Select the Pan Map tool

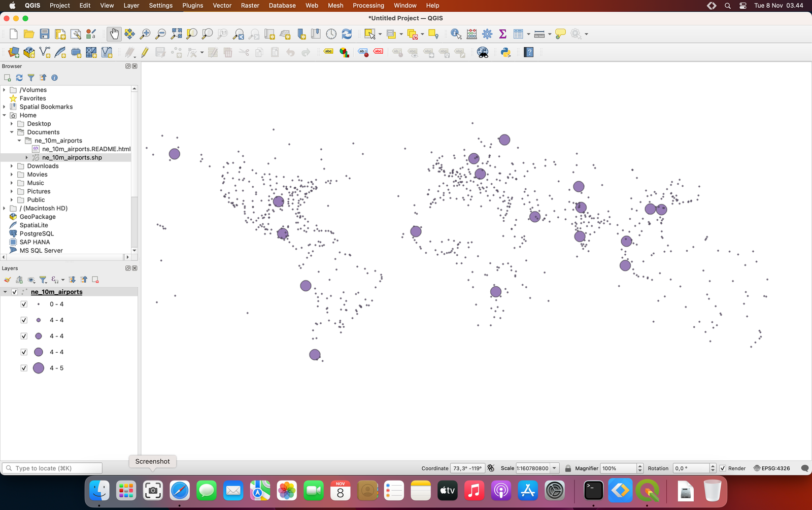click(114, 33)
